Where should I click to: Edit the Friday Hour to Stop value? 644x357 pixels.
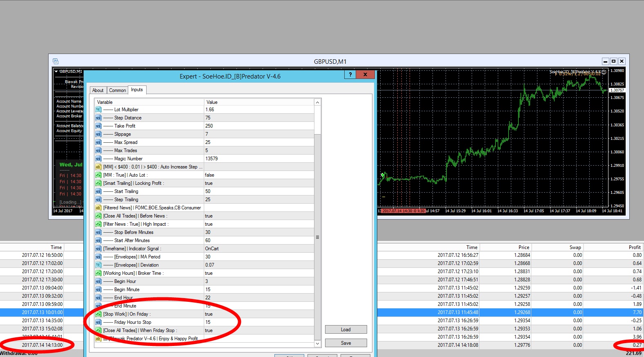[259, 322]
